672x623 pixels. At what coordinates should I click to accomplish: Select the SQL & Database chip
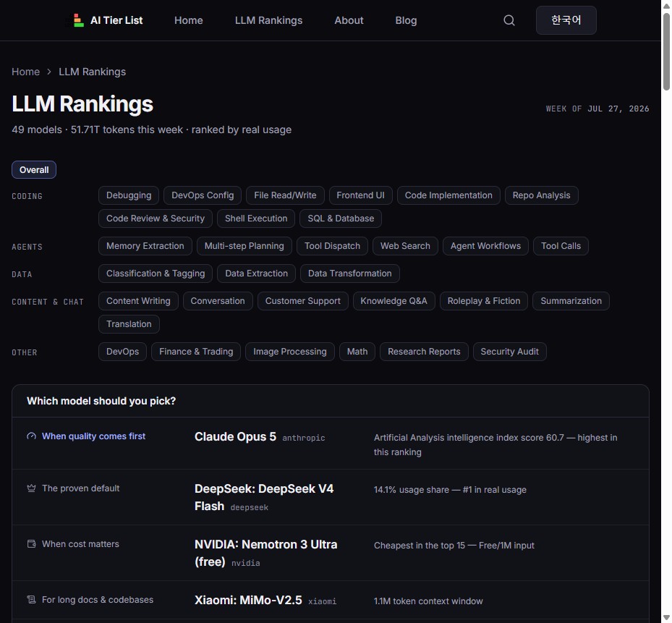tap(341, 219)
